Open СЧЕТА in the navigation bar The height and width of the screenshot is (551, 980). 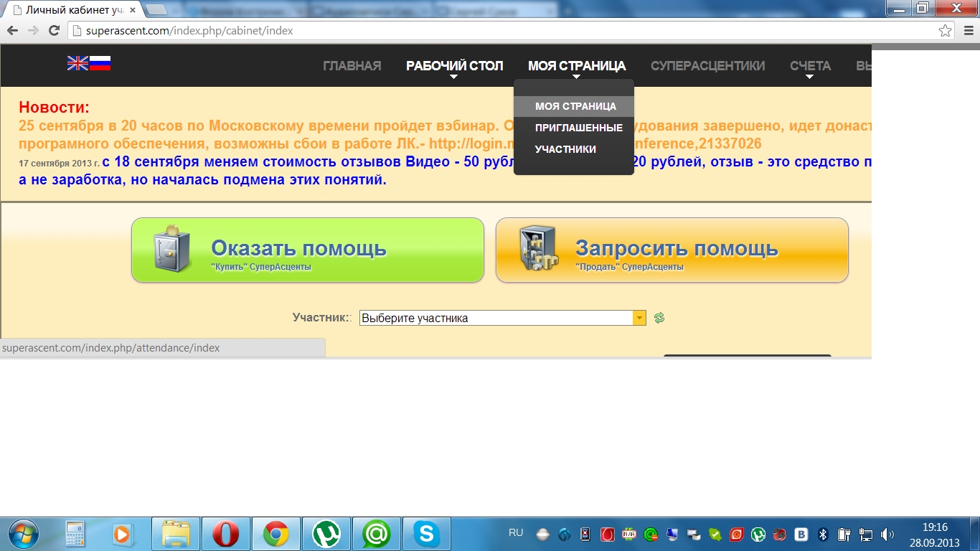tap(811, 65)
